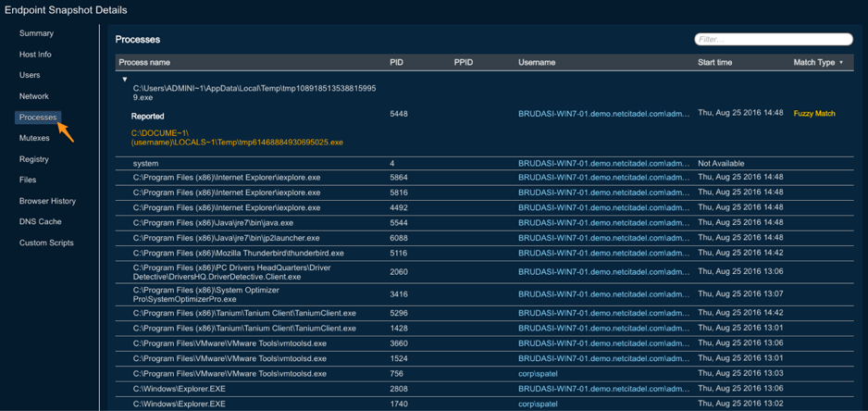Click corp\spatel username for PID 756
This screenshot has height=411, width=868.
(x=538, y=373)
